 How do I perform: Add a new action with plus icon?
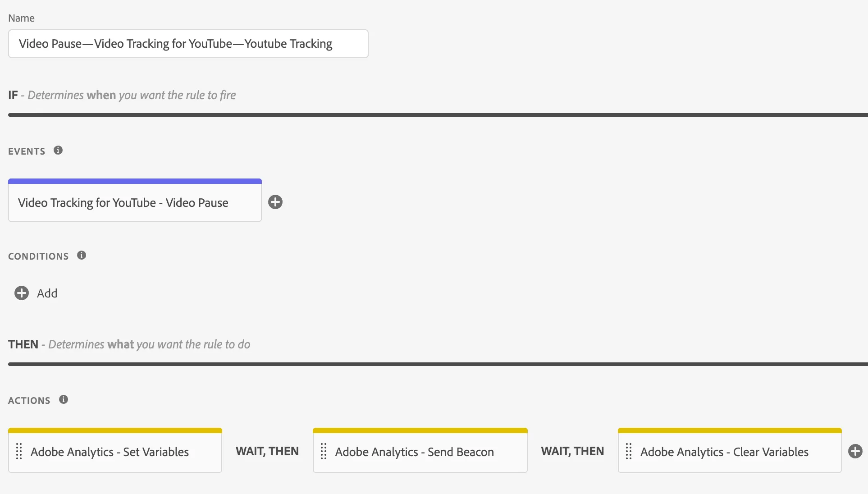pos(855,451)
